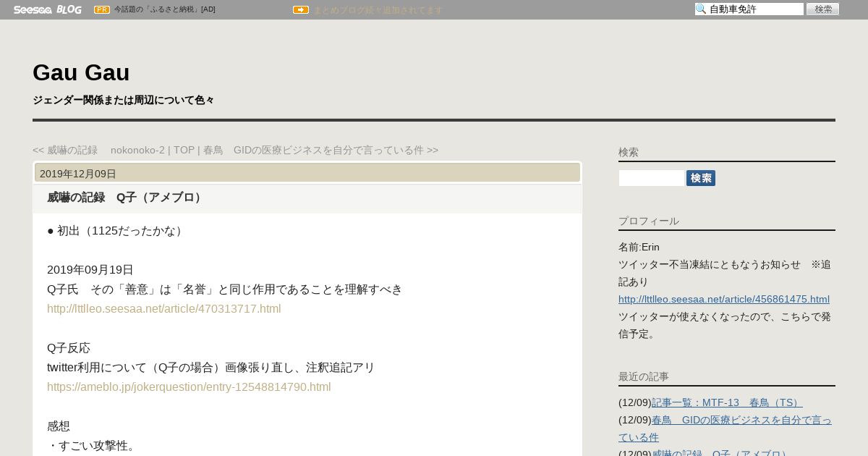
Task: Click the date header 2019年12月09日
Action: click(x=78, y=174)
